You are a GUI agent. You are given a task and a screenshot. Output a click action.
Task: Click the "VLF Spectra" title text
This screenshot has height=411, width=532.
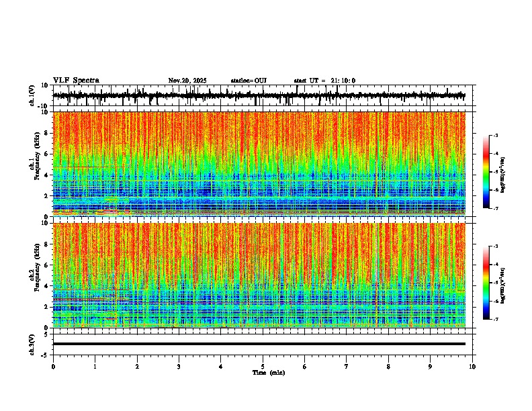pos(76,81)
